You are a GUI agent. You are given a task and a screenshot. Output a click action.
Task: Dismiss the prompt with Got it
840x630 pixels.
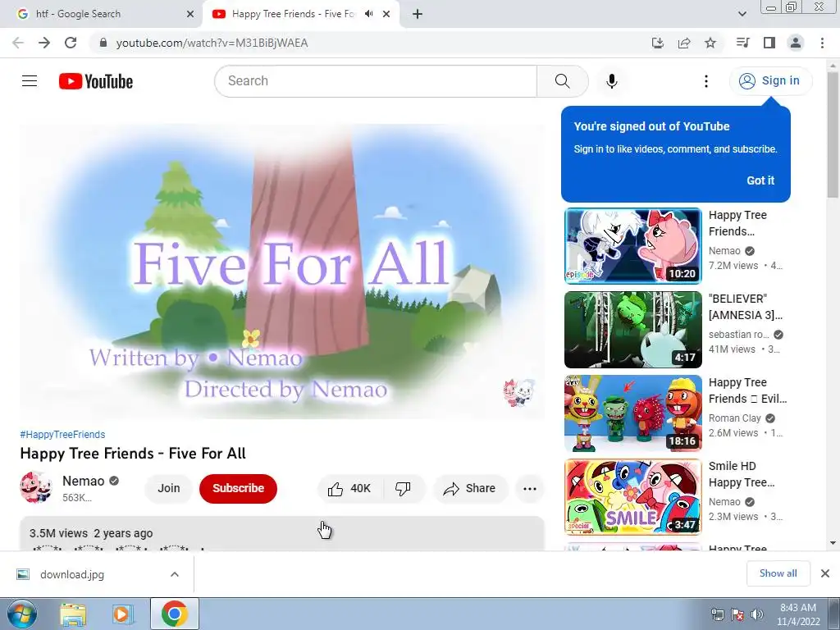click(760, 180)
